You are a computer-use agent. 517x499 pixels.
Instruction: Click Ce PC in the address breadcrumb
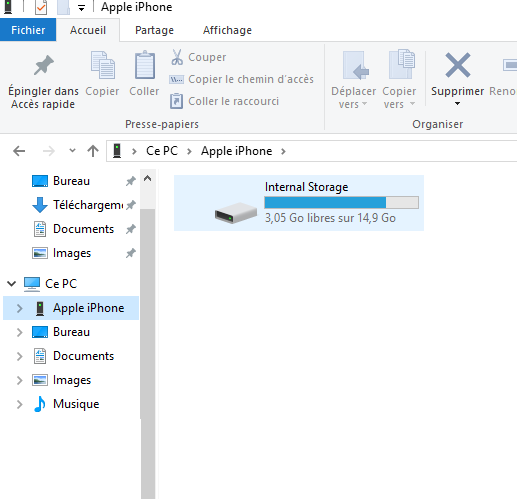pyautogui.click(x=162, y=151)
